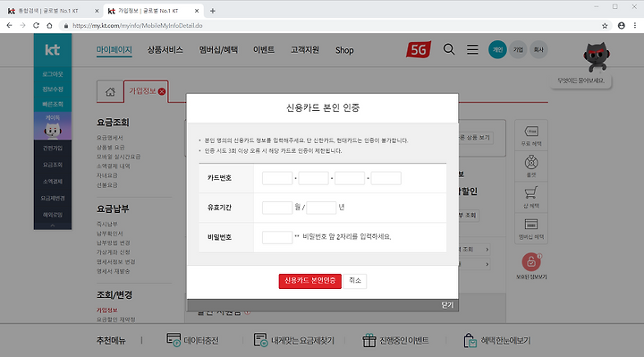
Task: Select the 기업 customer type toggle
Action: click(518, 50)
